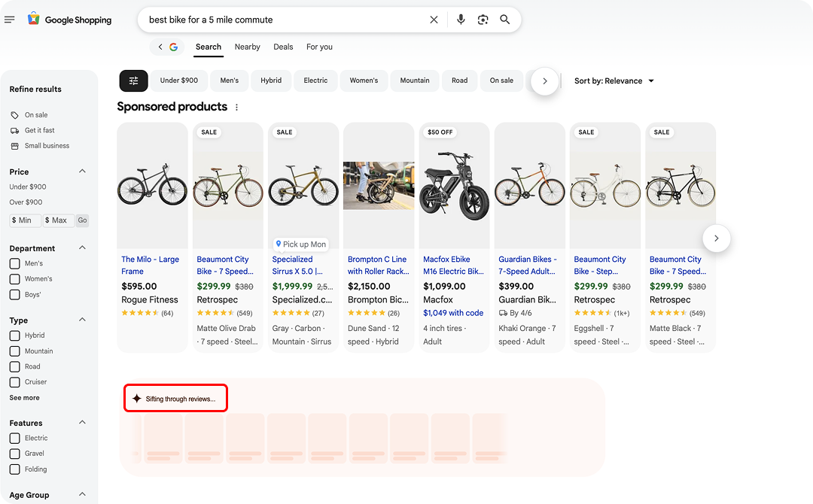Click the $1,049 with code offer

pyautogui.click(x=453, y=313)
